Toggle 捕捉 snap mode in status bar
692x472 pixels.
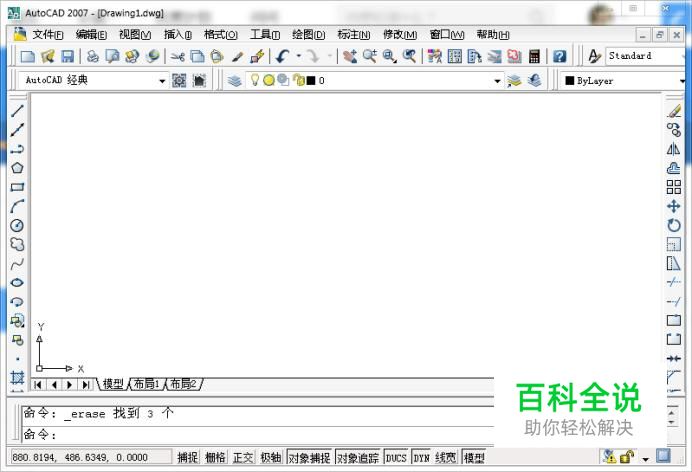point(188,457)
